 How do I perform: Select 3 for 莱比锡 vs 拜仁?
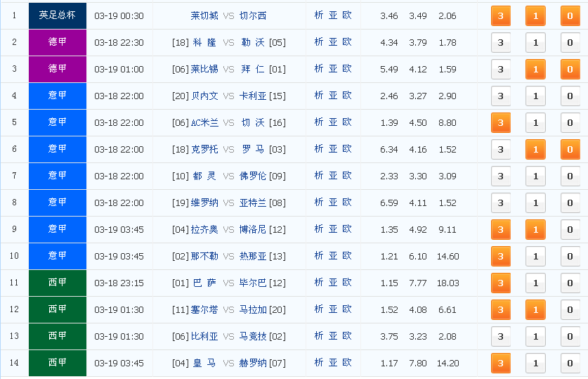[x=501, y=70]
